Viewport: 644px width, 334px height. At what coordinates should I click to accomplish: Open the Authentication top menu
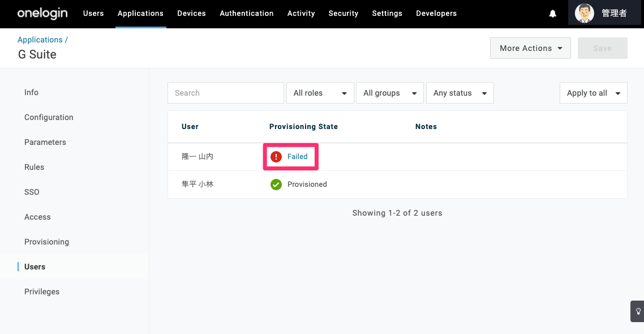pos(246,14)
